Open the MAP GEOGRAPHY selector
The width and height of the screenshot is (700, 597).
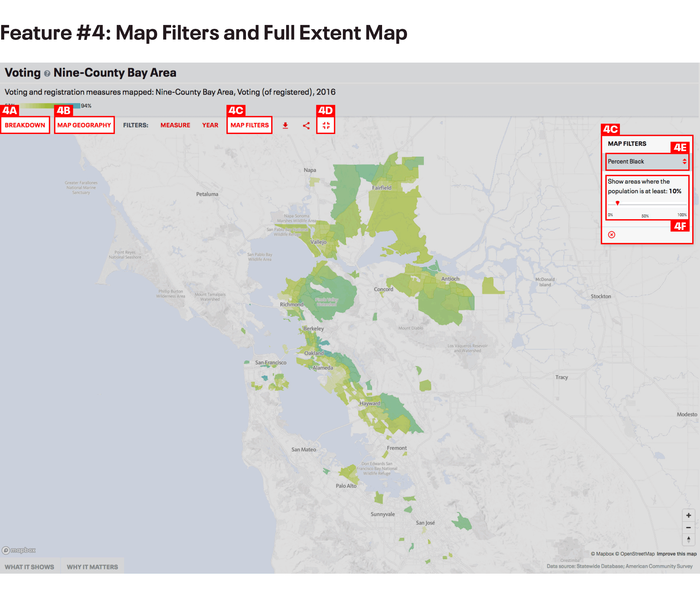[x=84, y=125]
